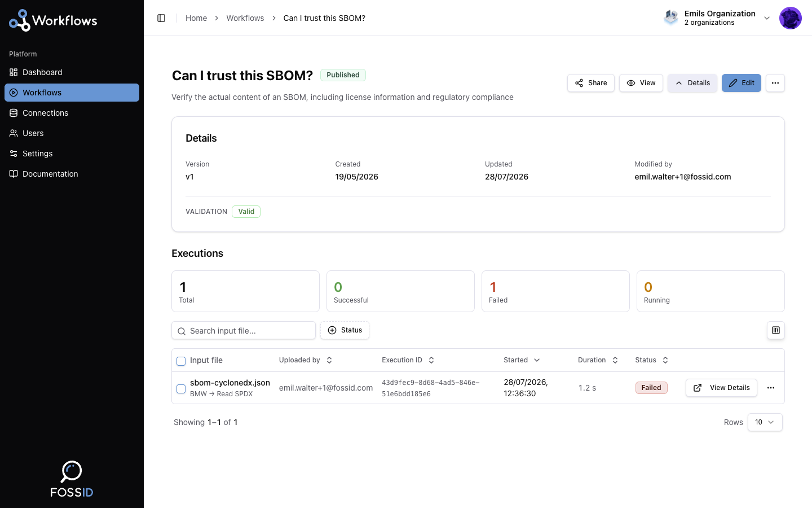Open View Details for the execution
The width and height of the screenshot is (812, 508).
coord(721,388)
